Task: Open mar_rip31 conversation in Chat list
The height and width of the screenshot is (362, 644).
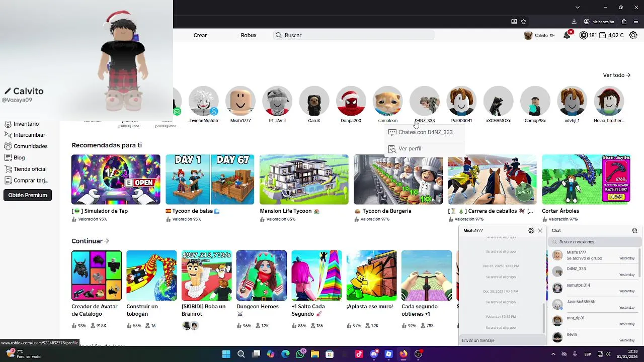Action: (594, 320)
